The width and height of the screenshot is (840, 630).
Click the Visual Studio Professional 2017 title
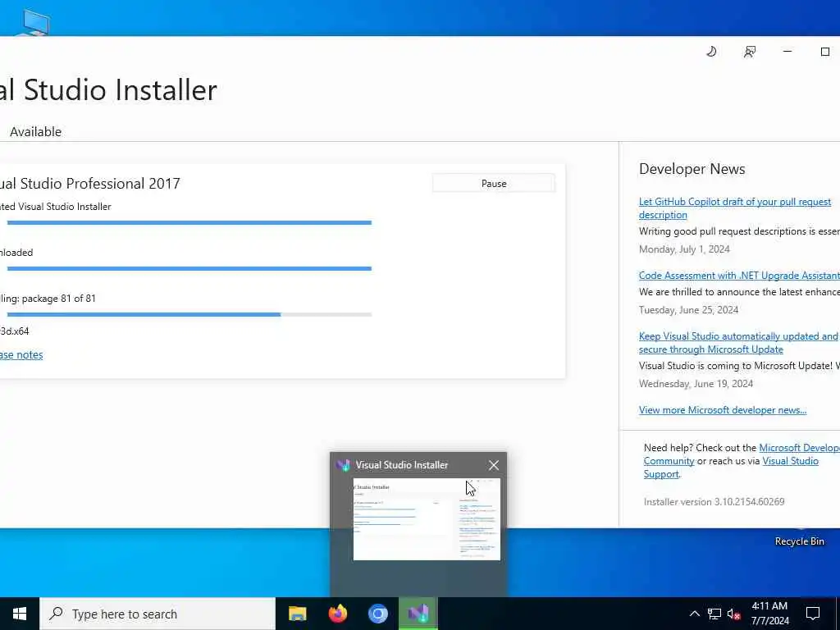coord(90,183)
